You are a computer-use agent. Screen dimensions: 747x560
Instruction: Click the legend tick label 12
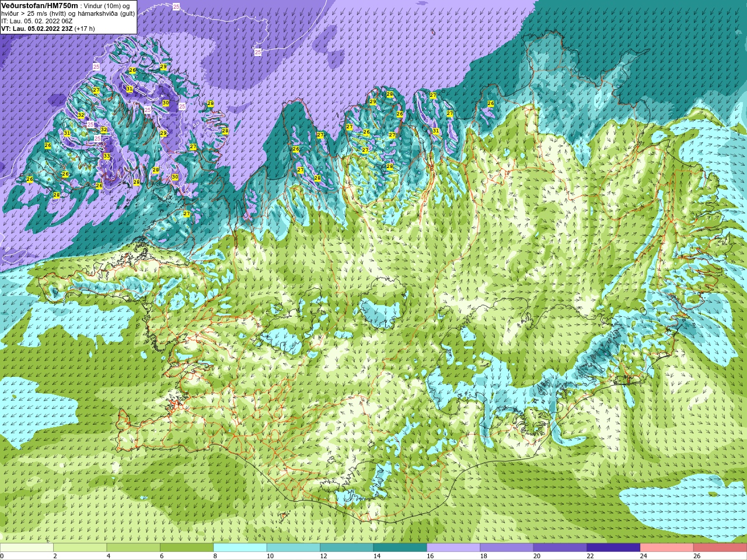[323, 556]
